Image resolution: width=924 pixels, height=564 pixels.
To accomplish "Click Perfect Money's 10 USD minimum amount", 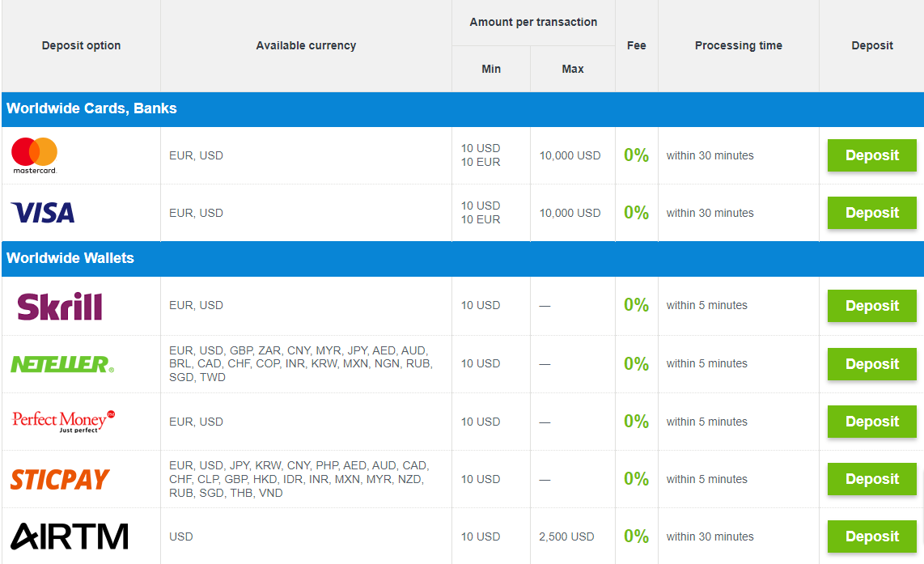I will coord(481,422).
